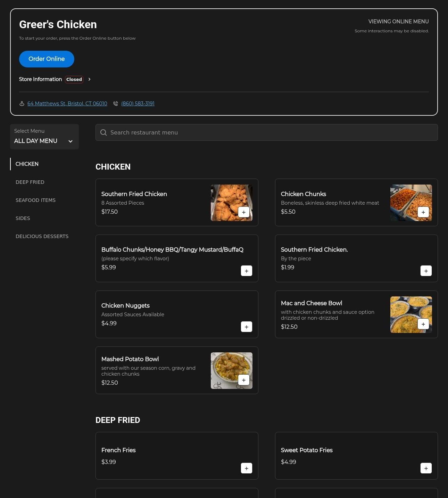Call the (860) 583-3191 phone link
Screen dimensions: 448x498
138,104
